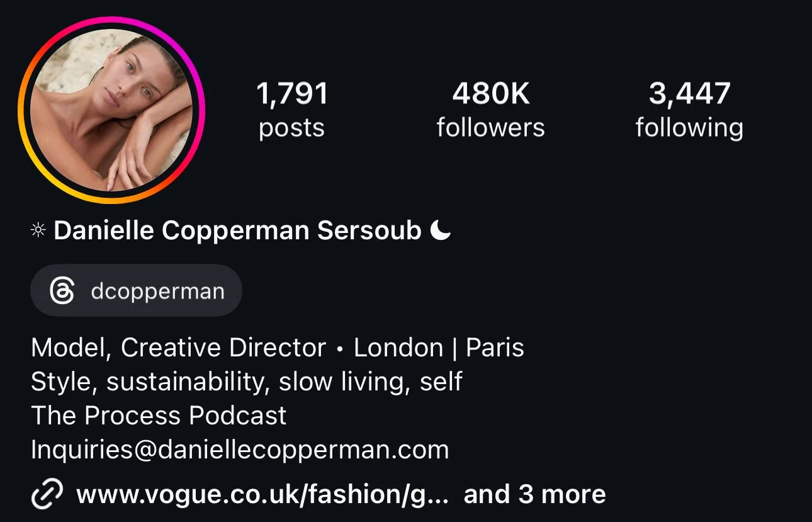Click "The Process Podcast" bio line
Viewport: 812px width, 522px height.
pos(159,416)
